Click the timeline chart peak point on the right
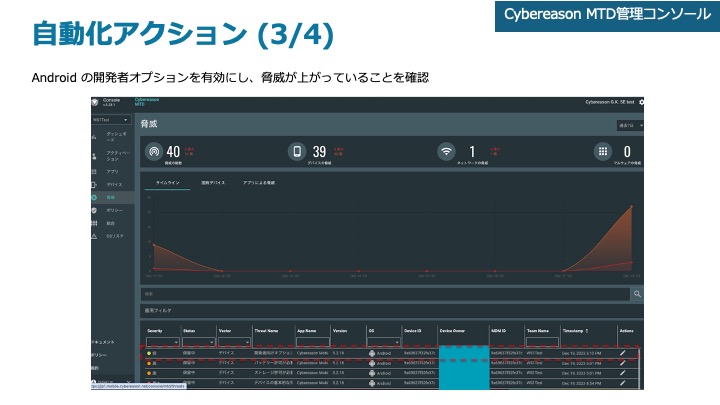This screenshot has height=405, width=720. pyautogui.click(x=631, y=207)
